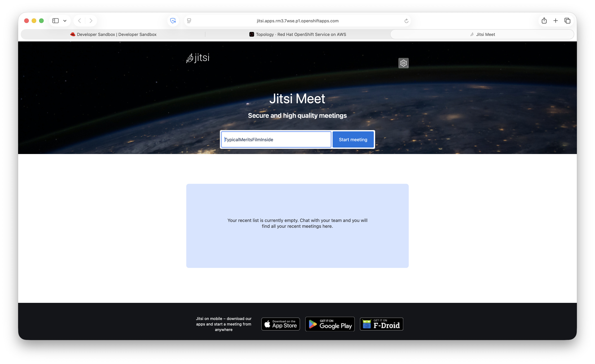Focus the meeting name input field
The height and width of the screenshot is (364, 595).
(276, 140)
